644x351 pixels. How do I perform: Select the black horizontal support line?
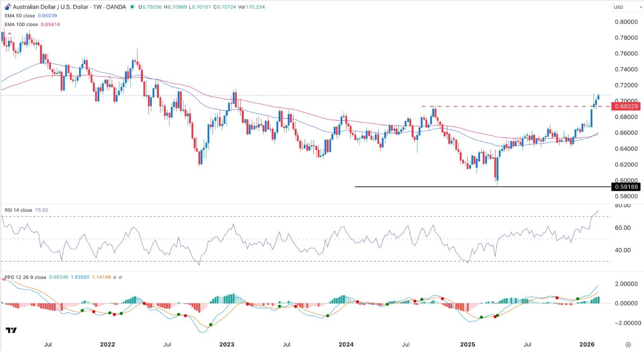471,187
